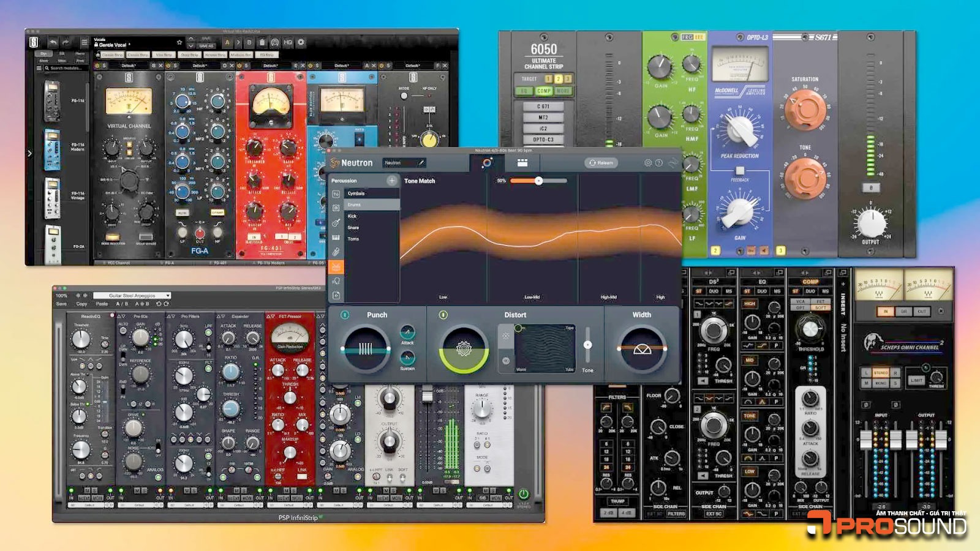Image resolution: width=980 pixels, height=551 pixels.
Task: Click the undo arrow in Virtual Mix Rack
Action: tap(53, 43)
